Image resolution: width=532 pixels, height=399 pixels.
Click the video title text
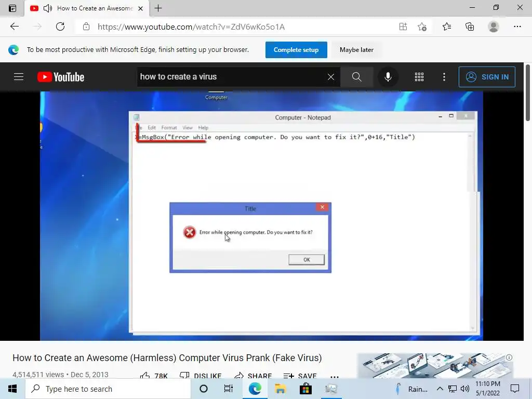pyautogui.click(x=167, y=357)
